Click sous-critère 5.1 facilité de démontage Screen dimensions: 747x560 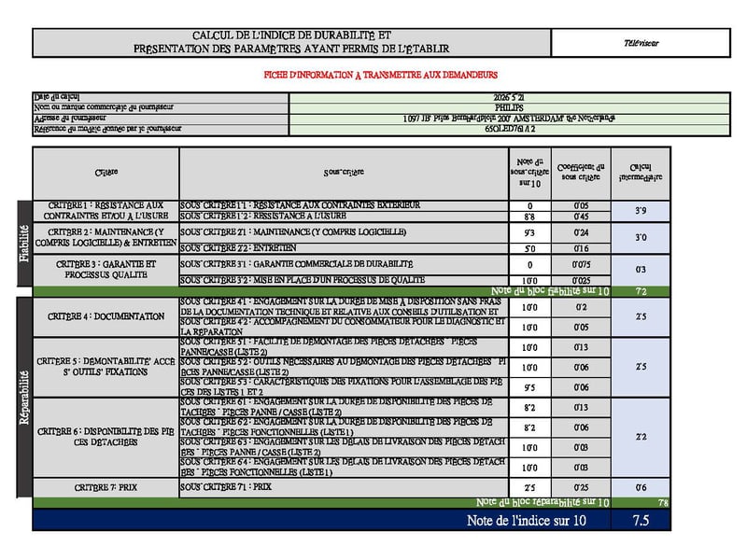[344, 347]
